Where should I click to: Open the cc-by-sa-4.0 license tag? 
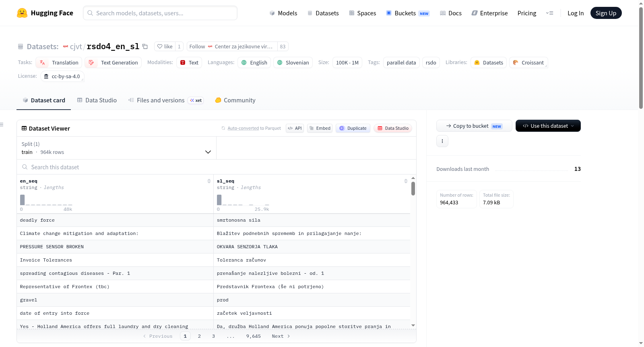coord(62,76)
